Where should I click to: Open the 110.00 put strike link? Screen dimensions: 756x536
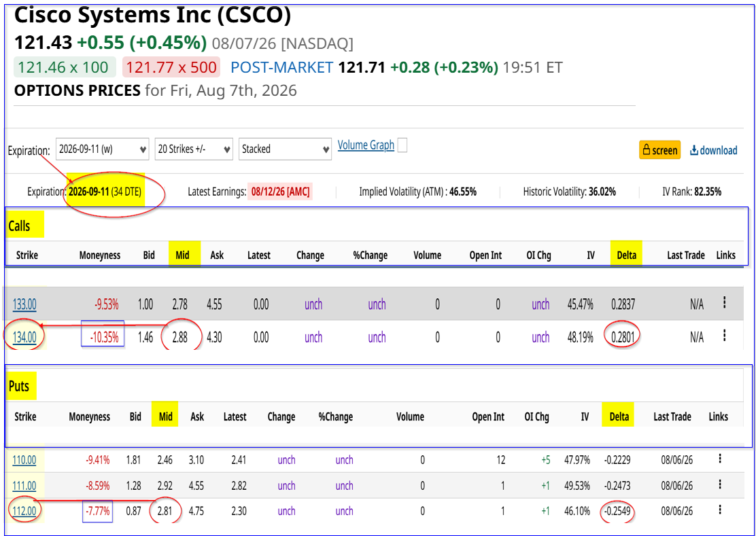24,460
